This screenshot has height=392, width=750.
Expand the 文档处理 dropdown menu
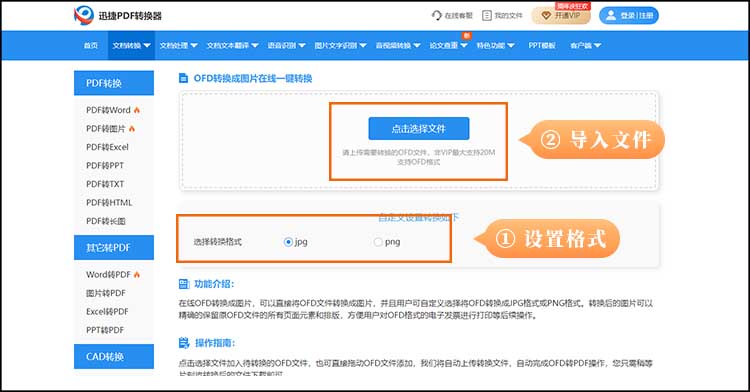178,45
